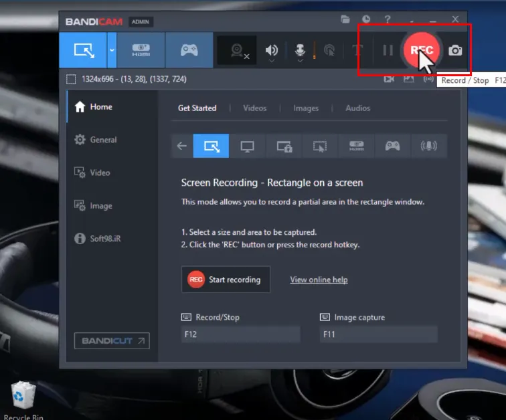Click the Image capture hotkey field F11
506x420 pixels.
(379, 334)
